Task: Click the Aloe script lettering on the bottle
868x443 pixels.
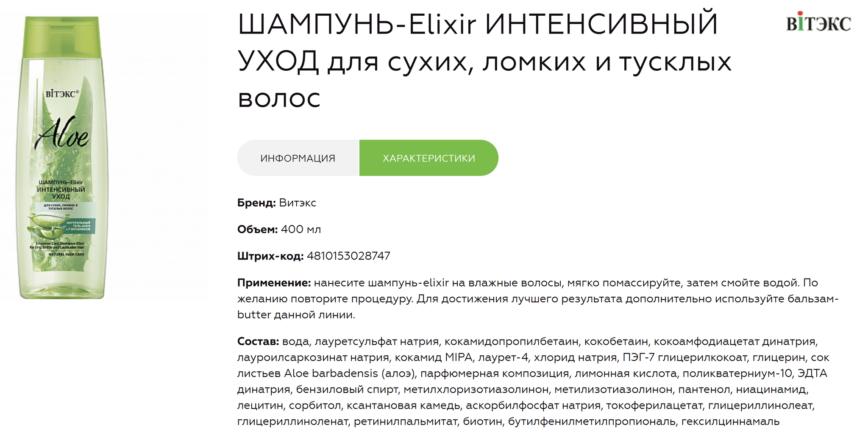Action: pos(62,134)
